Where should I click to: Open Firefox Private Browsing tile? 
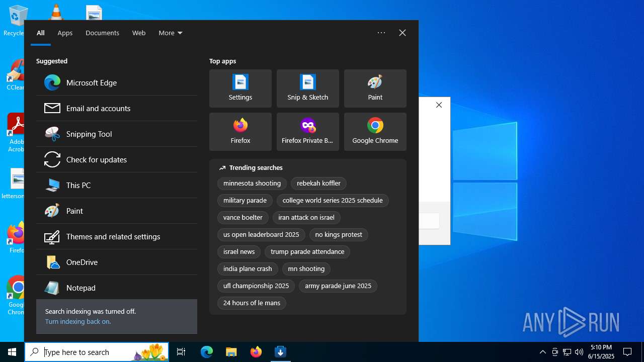coord(308,132)
